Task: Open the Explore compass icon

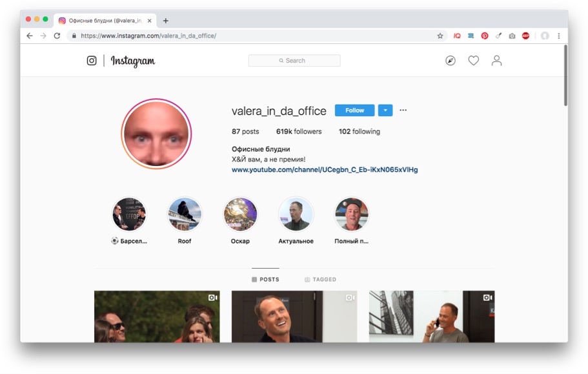Action: point(451,60)
